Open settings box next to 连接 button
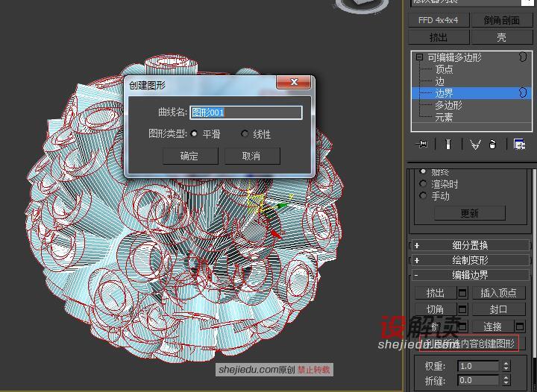This screenshot has height=392, width=537. point(520,326)
